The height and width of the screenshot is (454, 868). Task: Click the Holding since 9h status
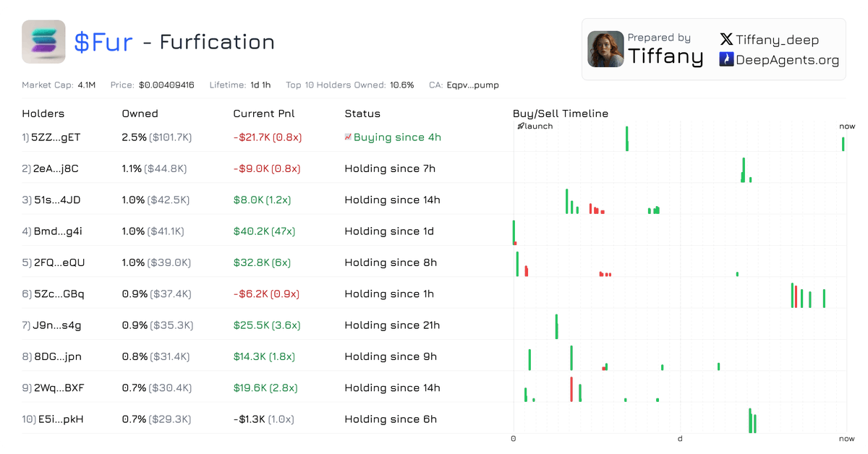[391, 356]
